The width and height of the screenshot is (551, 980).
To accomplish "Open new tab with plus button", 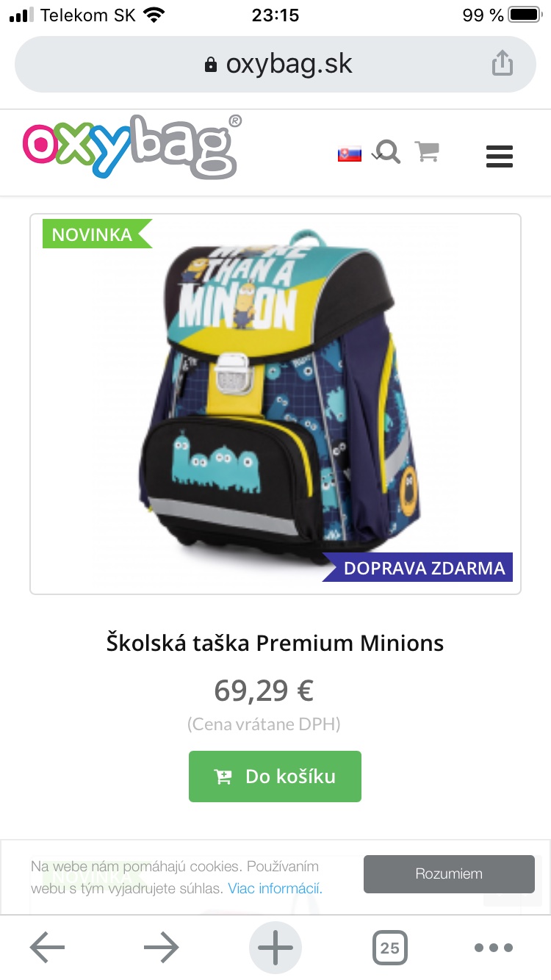I will [275, 948].
